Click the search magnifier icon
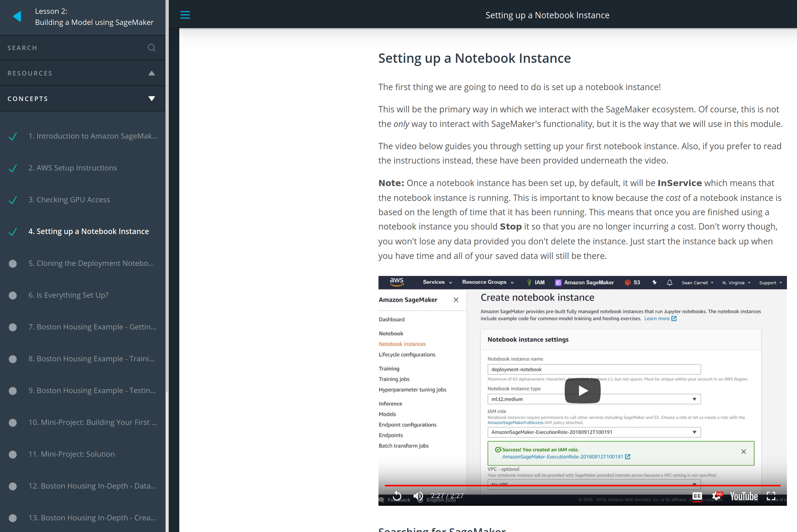The height and width of the screenshot is (532, 797). pyautogui.click(x=152, y=48)
